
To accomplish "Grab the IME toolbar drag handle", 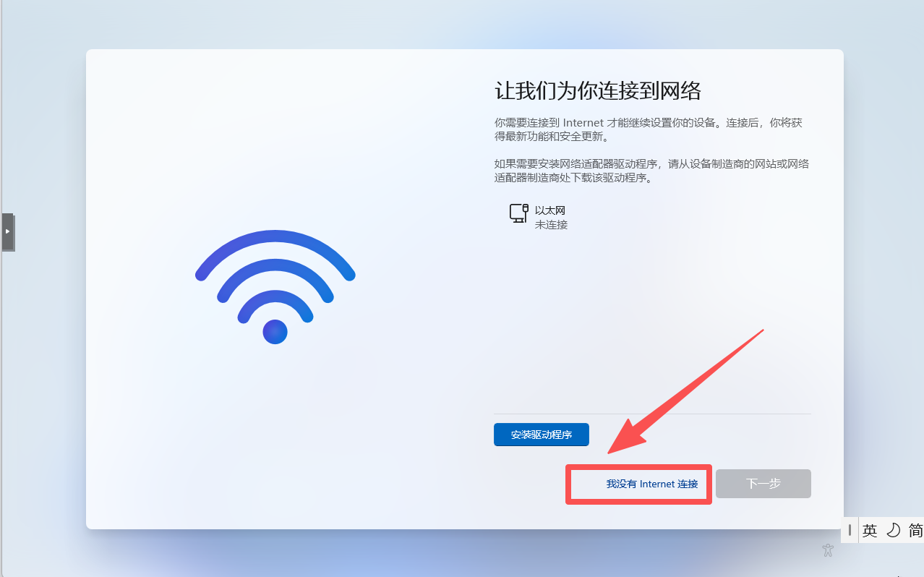I will pos(850,530).
